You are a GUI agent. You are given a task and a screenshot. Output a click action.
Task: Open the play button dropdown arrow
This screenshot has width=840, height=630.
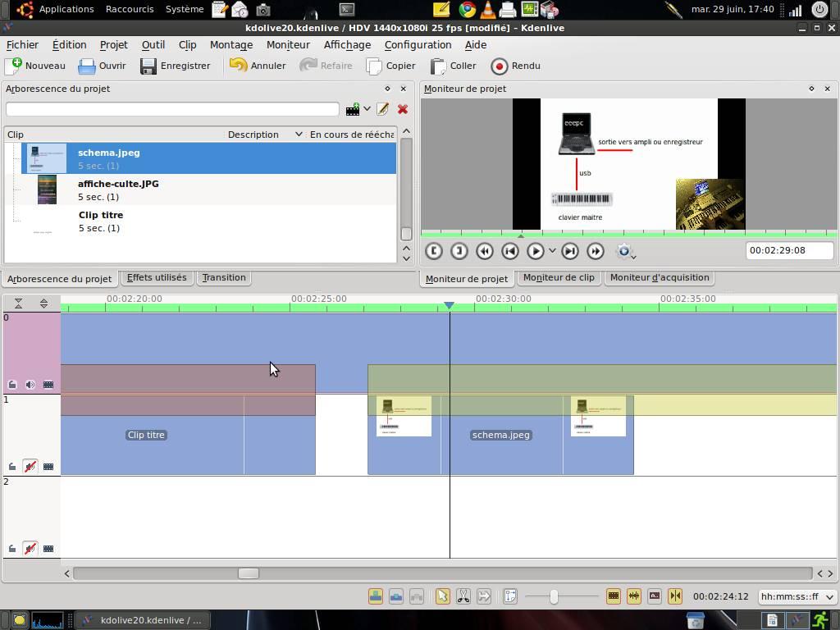click(551, 251)
